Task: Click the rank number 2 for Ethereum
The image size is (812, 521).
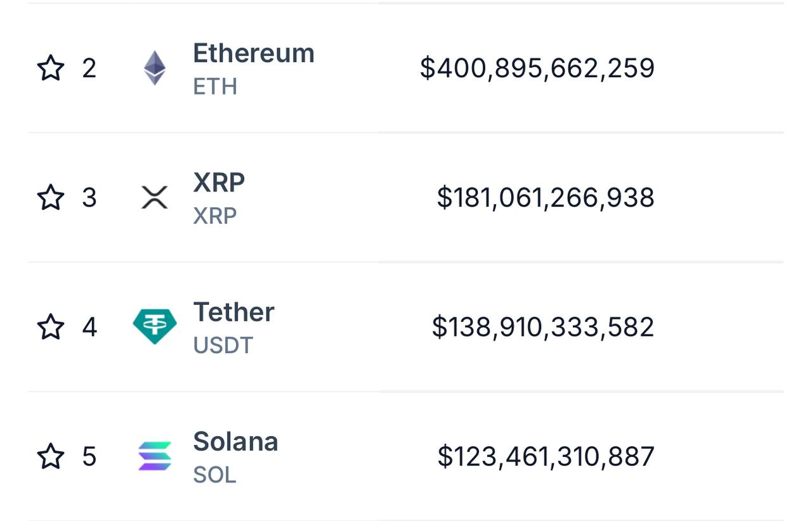Action: pos(89,67)
